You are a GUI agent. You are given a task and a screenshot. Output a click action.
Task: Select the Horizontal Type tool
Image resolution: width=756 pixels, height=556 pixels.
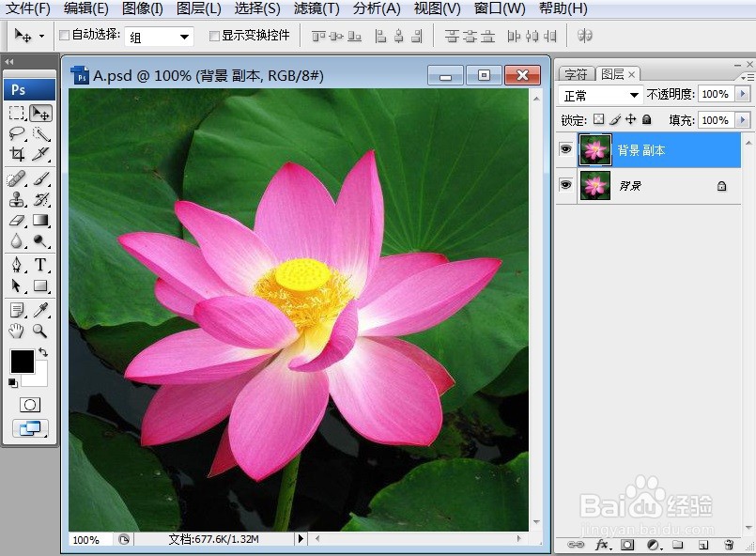pyautogui.click(x=40, y=265)
